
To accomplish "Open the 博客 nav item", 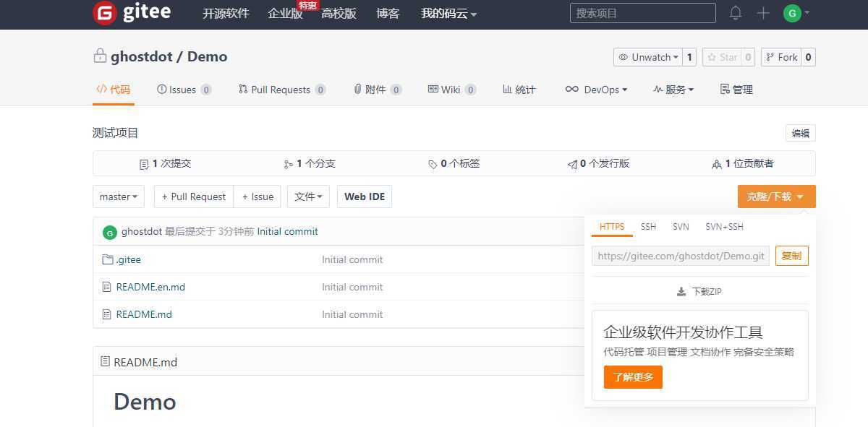I will [388, 13].
